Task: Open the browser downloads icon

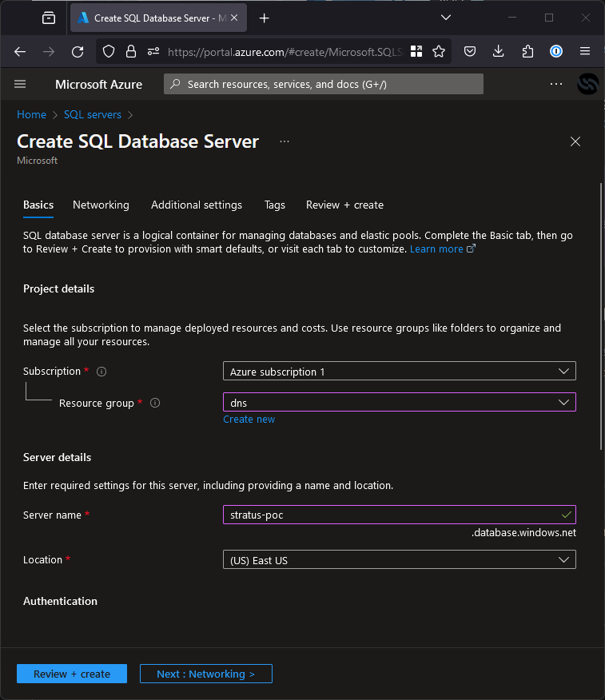Action: point(498,52)
